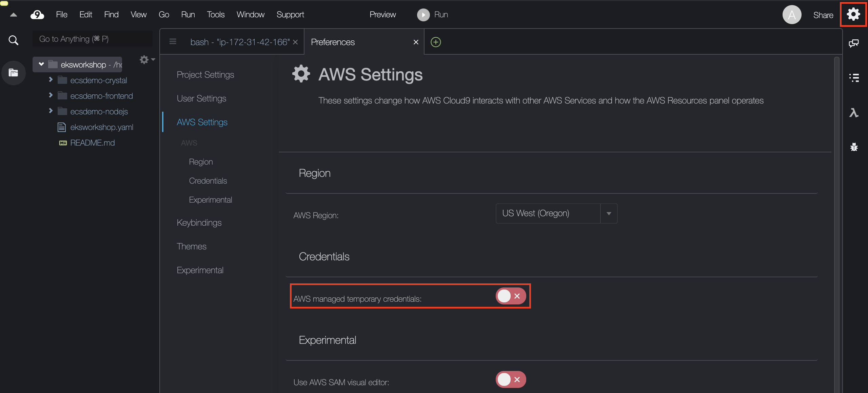Click the ecsdemo-frontend folder icon
This screenshot has width=868, height=393.
pyautogui.click(x=62, y=96)
